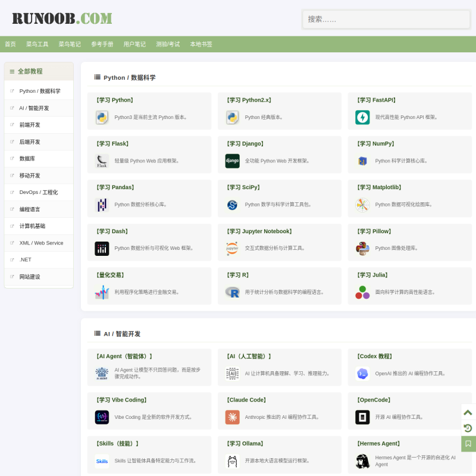Screen dimensions: 476x476
Task: Click the Dash logo icon
Action: coord(102,248)
